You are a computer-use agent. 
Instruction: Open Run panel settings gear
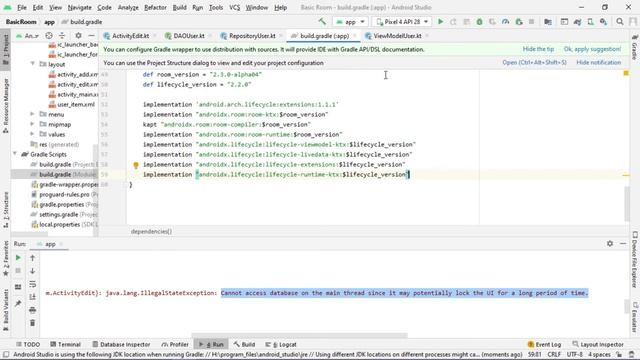[x=610, y=243]
